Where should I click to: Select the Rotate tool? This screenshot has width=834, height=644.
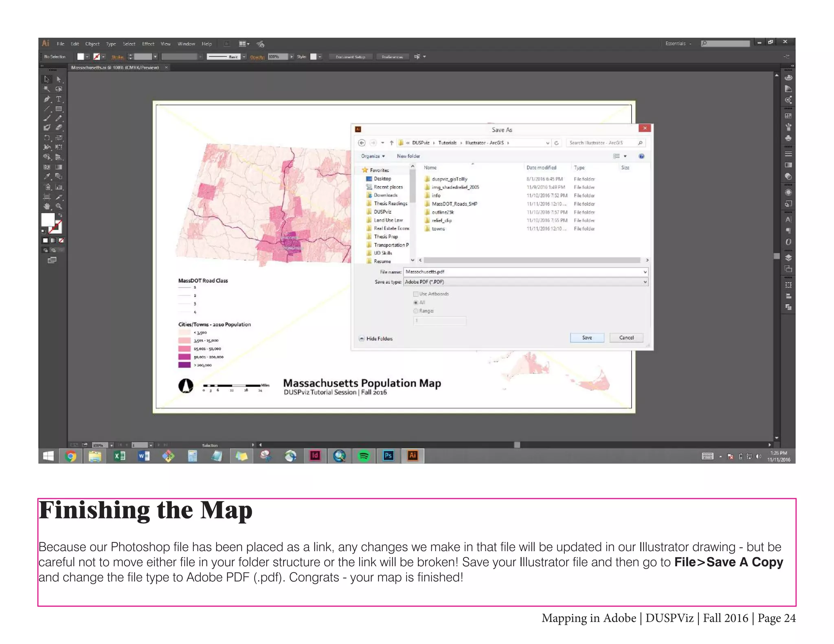click(47, 138)
